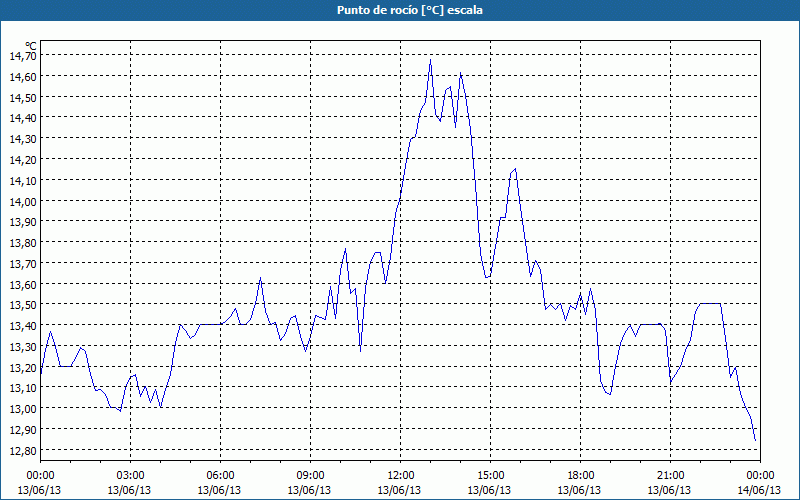Select the 13,80 y-axis value

pyautogui.click(x=23, y=243)
